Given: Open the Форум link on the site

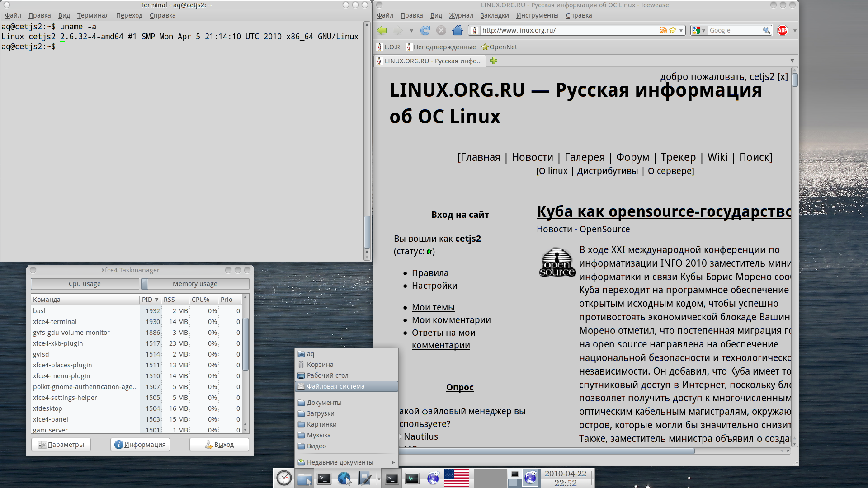Looking at the screenshot, I should point(632,157).
